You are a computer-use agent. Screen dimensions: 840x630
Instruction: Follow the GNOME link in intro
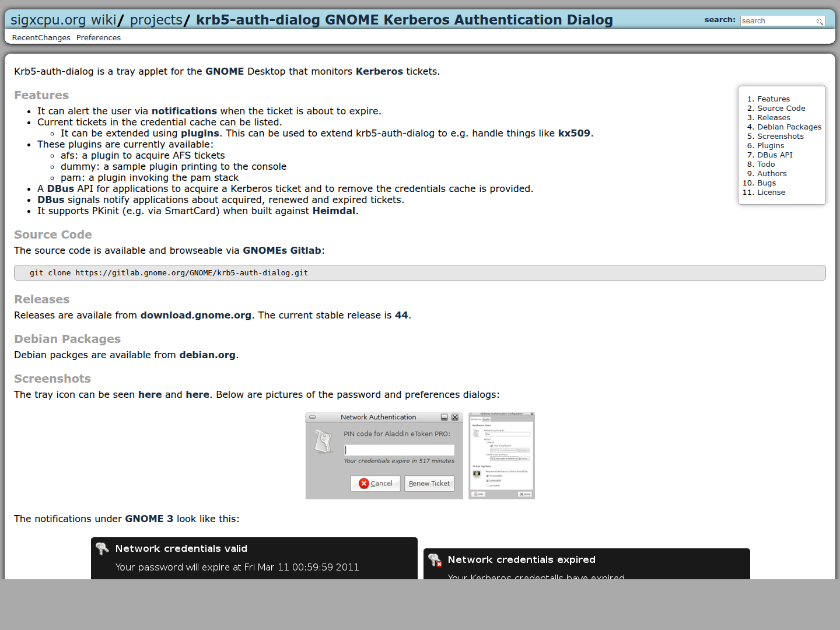(225, 71)
